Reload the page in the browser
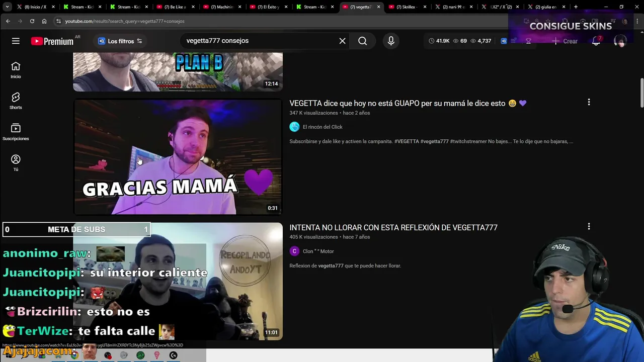 32,21
